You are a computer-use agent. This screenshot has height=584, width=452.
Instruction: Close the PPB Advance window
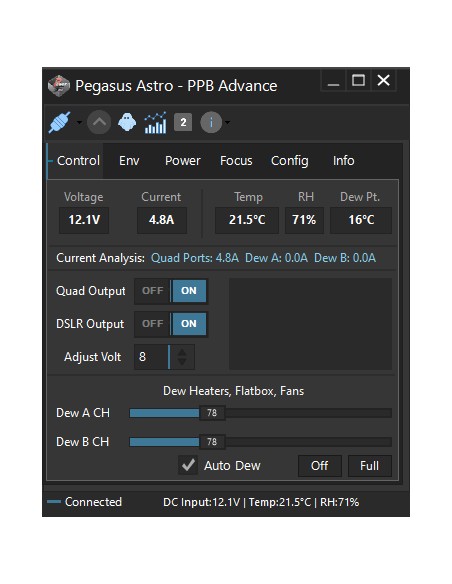pos(383,81)
